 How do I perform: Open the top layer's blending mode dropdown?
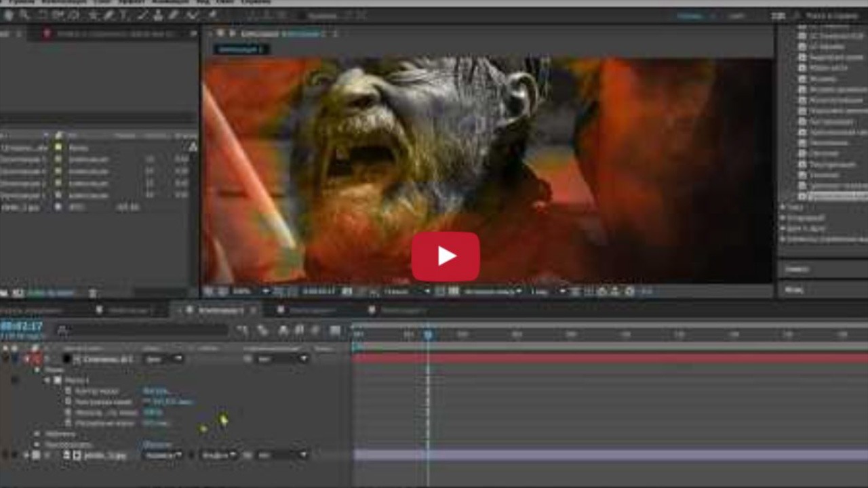[x=164, y=359]
